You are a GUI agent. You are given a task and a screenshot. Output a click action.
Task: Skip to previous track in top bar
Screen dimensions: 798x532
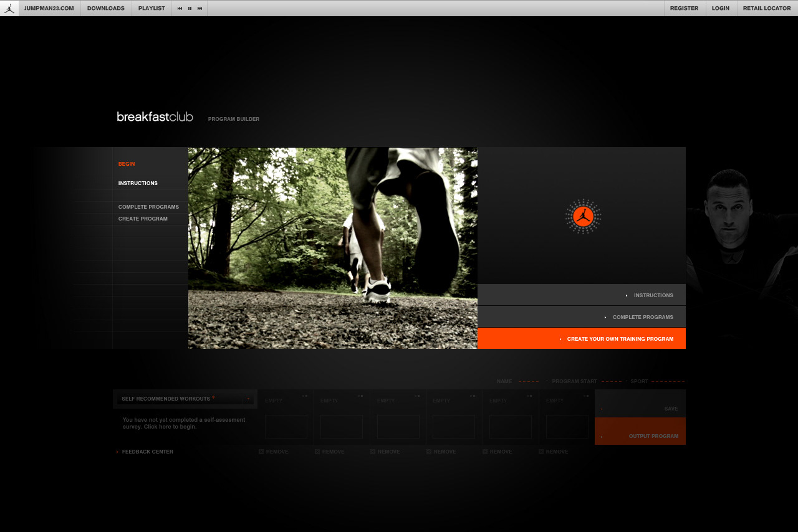pos(180,8)
